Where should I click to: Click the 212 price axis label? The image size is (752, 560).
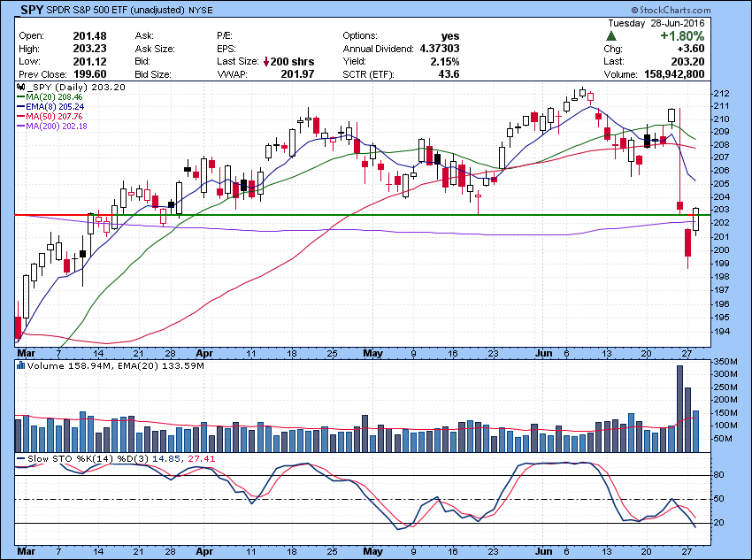721,93
